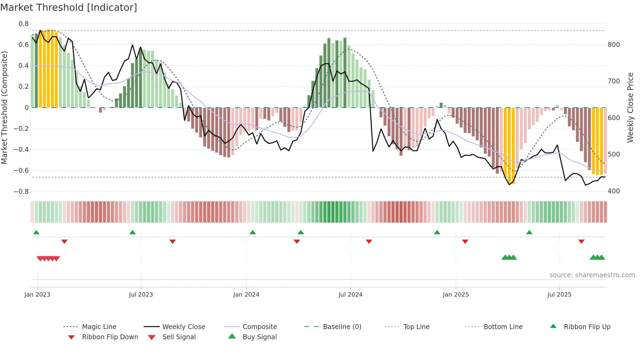Click the ribbon flip down marker just after Jan 2025
The height and width of the screenshot is (362, 644).
465,242
